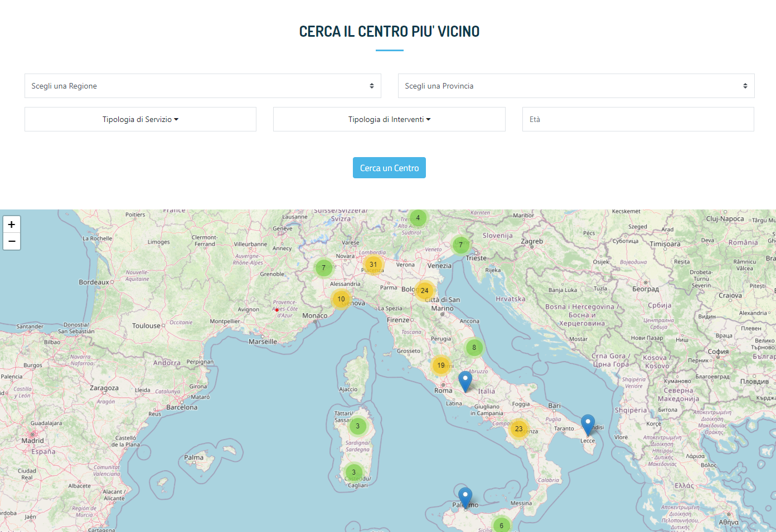Click the Hrvatska label on the map
Image resolution: width=776 pixels, height=532 pixels.
[511, 299]
